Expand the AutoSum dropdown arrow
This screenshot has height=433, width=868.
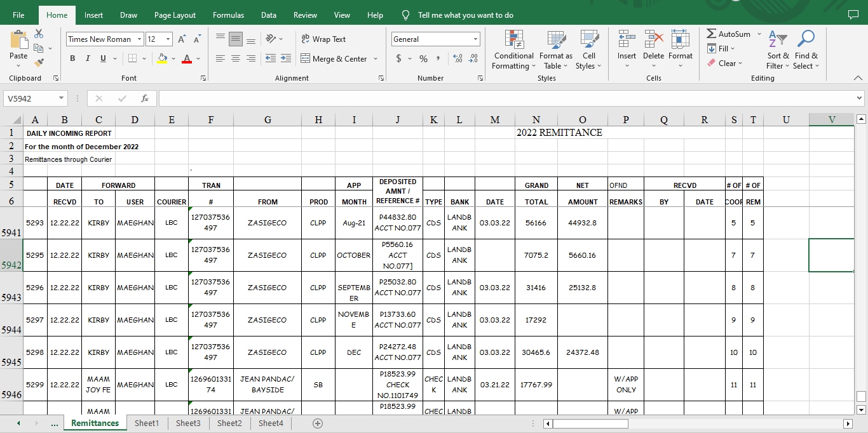click(759, 34)
